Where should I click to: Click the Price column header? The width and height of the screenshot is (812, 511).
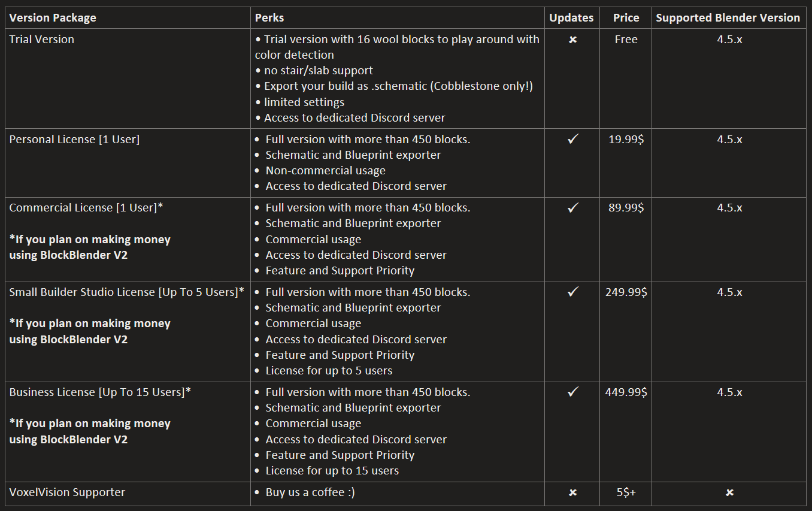(626, 18)
